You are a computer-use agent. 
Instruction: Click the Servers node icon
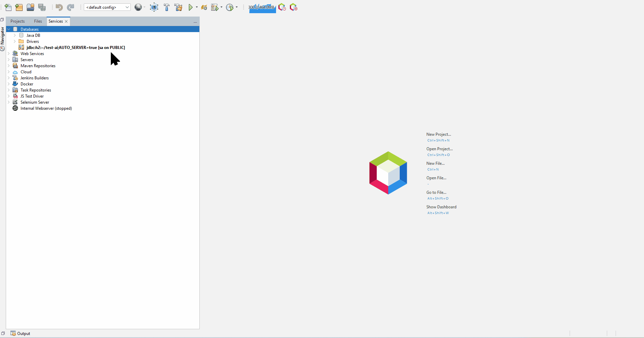[15, 60]
